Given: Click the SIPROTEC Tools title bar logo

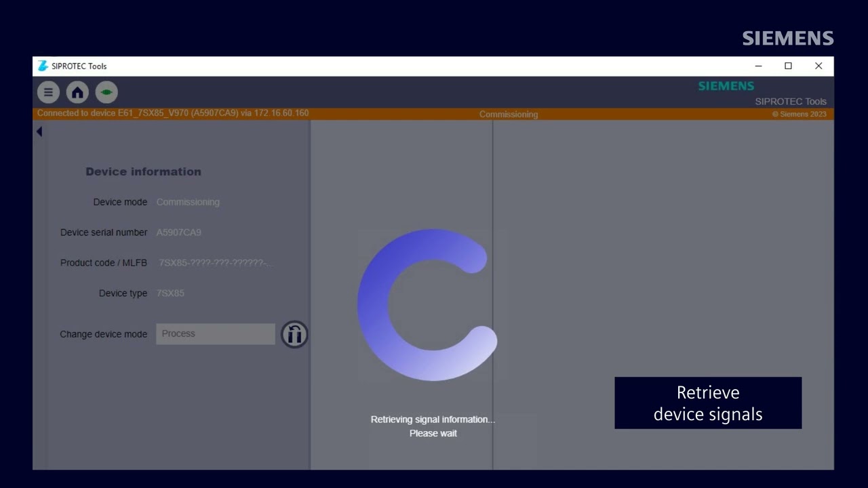Looking at the screenshot, I should (43, 66).
